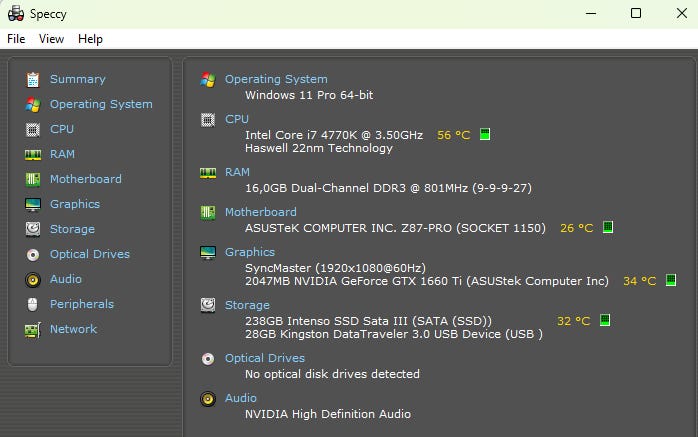698x437 pixels.
Task: Click the CPU chip icon in sidebar
Action: click(x=32, y=129)
